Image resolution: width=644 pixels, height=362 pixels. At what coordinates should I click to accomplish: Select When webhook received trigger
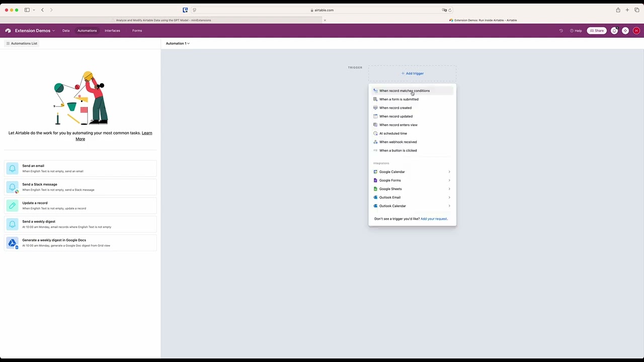412,142
